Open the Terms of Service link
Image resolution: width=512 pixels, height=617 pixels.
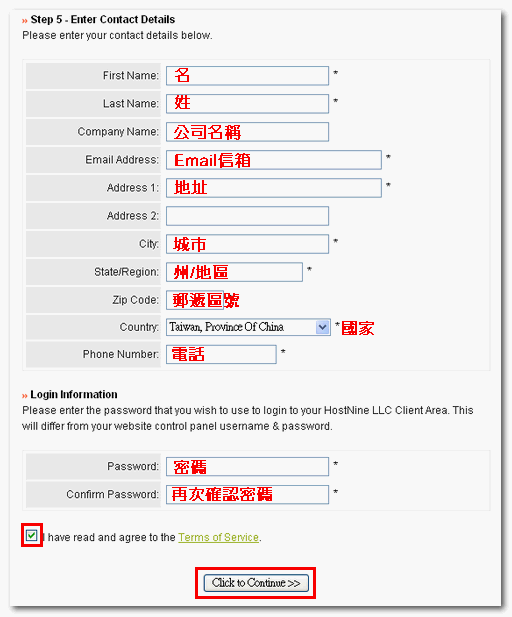[218, 537]
